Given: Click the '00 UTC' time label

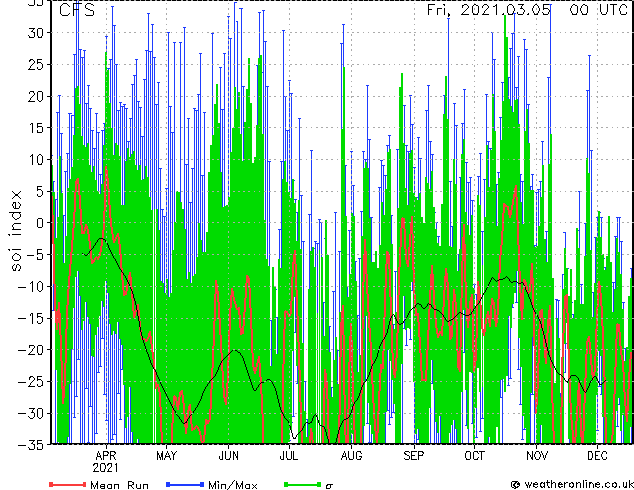Looking at the screenshot, I should coord(598,10).
